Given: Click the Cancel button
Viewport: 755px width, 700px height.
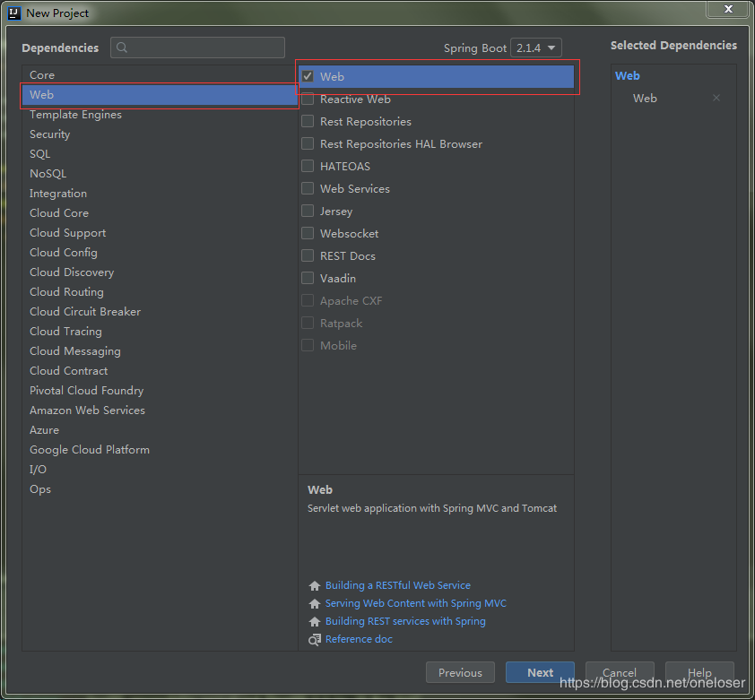Looking at the screenshot, I should pyautogui.click(x=620, y=672).
